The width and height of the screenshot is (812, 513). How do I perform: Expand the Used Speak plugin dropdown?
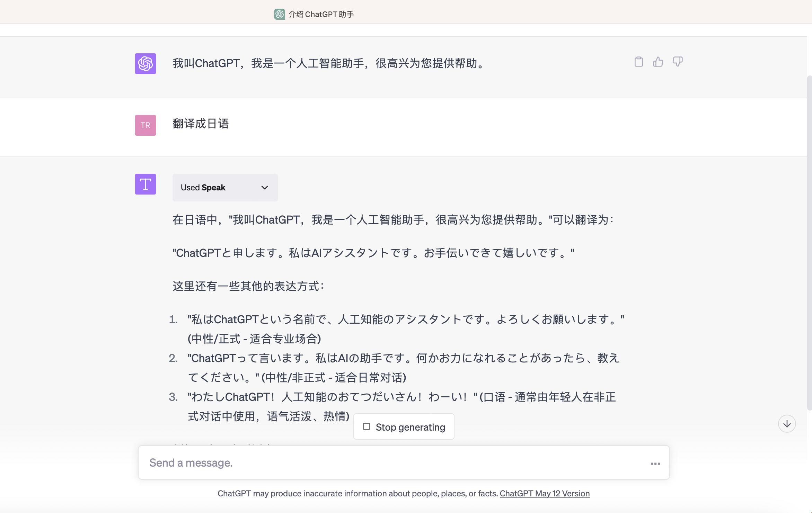(225, 187)
